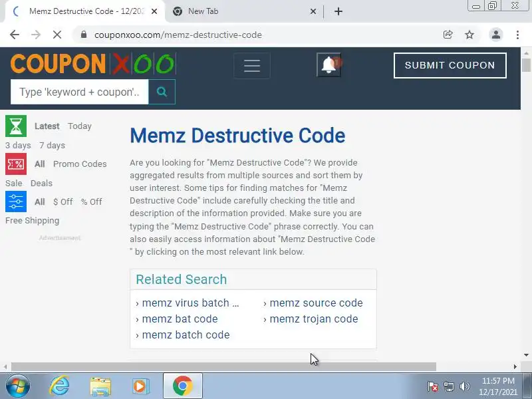Share this page via toolbar icon
The height and width of the screenshot is (399, 532).
[x=448, y=35]
